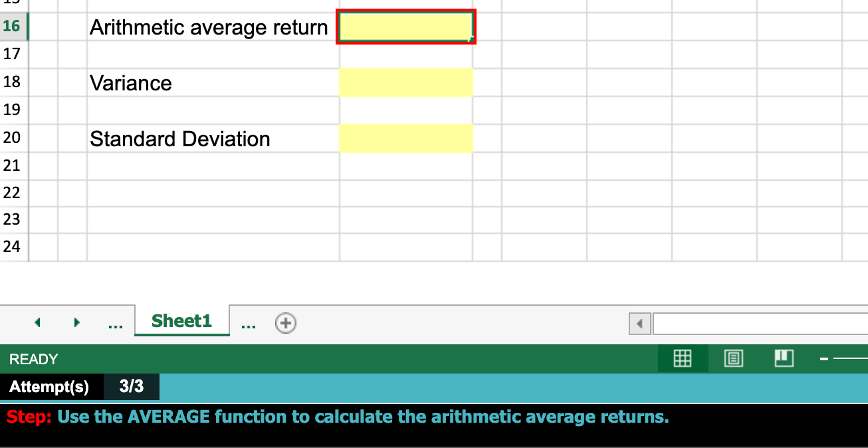Click the zoom level slider track
Viewport: 868px width, 448px height.
(x=857, y=358)
